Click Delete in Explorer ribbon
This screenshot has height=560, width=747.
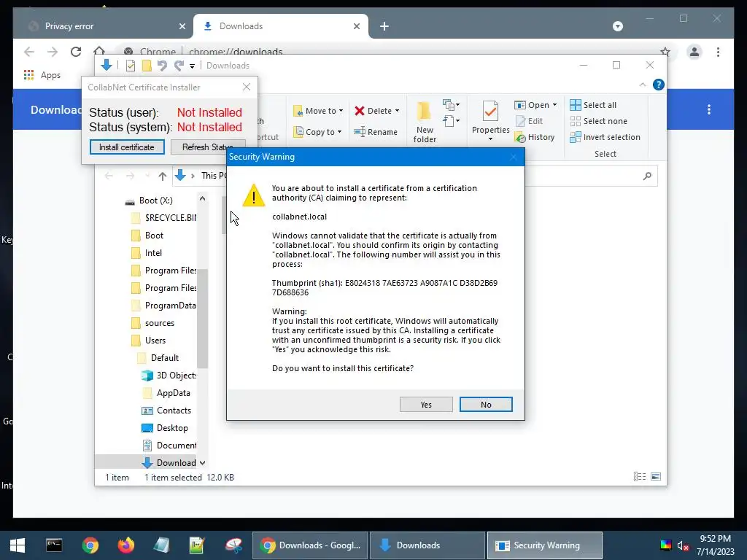(373, 111)
